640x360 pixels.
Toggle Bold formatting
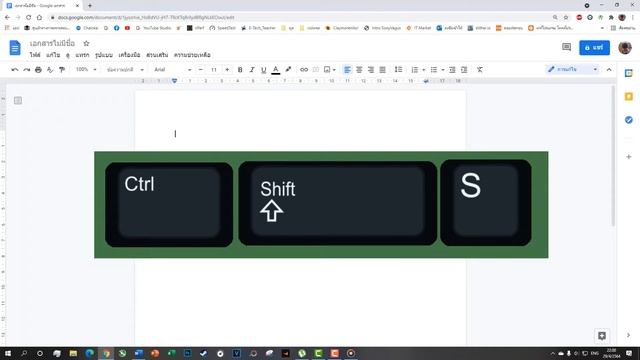[x=240, y=70]
